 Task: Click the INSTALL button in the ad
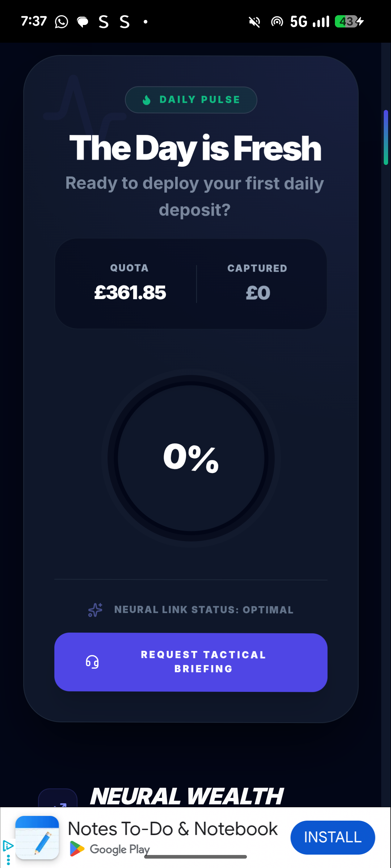(x=333, y=837)
